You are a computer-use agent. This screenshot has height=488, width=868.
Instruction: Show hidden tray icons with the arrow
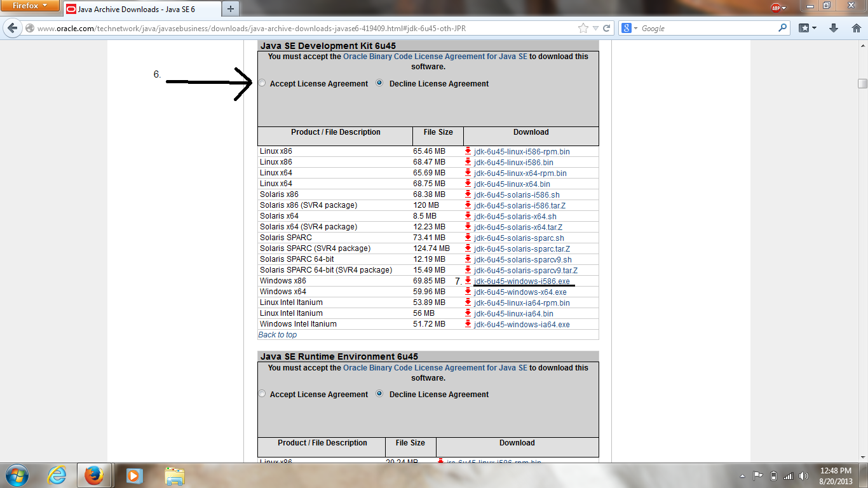click(743, 476)
